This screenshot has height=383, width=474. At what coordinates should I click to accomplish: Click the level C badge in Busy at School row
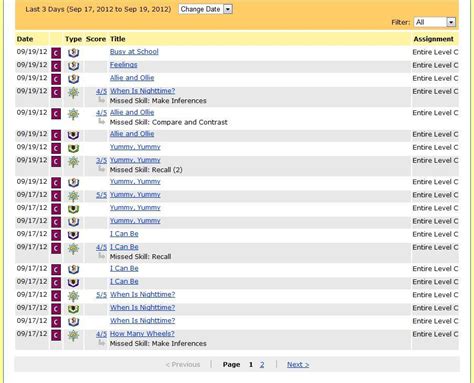[x=56, y=53]
